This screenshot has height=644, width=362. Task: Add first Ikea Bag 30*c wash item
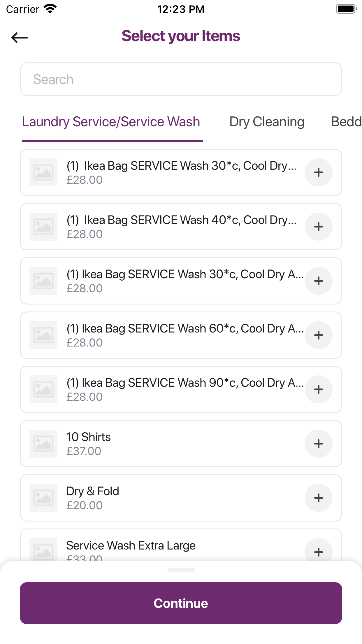tap(319, 172)
